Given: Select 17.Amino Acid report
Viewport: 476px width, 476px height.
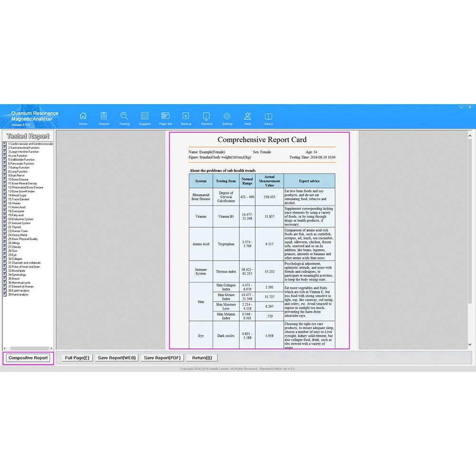Looking at the screenshot, I should coord(17,207).
